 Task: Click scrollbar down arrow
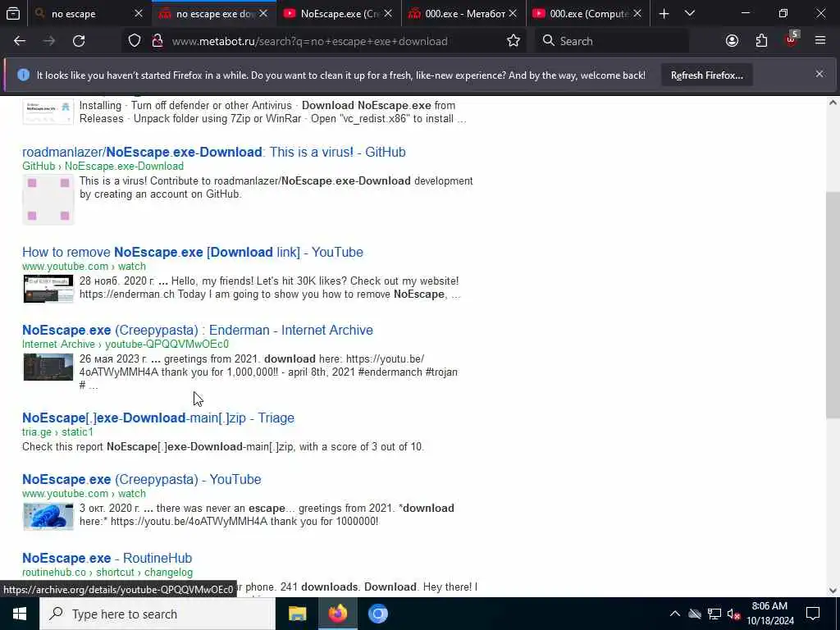[833, 591]
